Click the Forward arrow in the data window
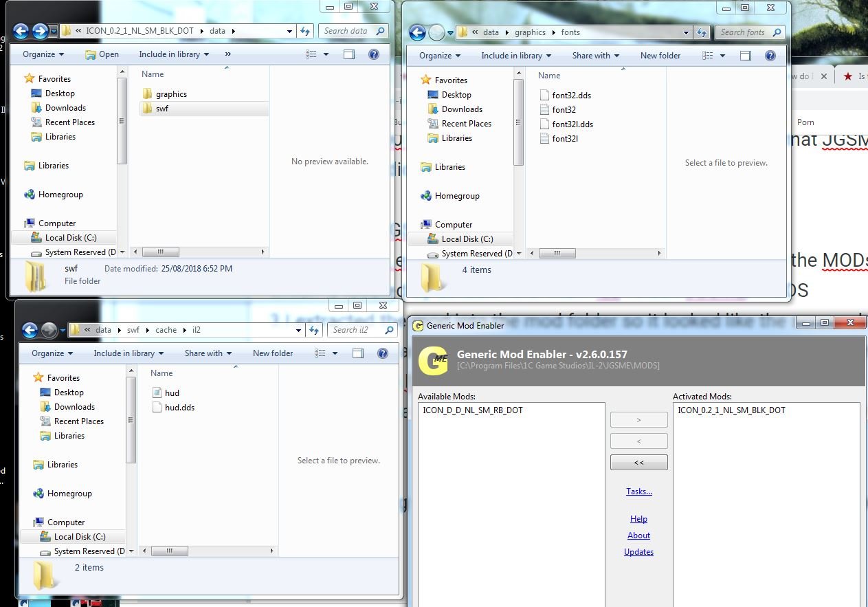 click(x=40, y=31)
